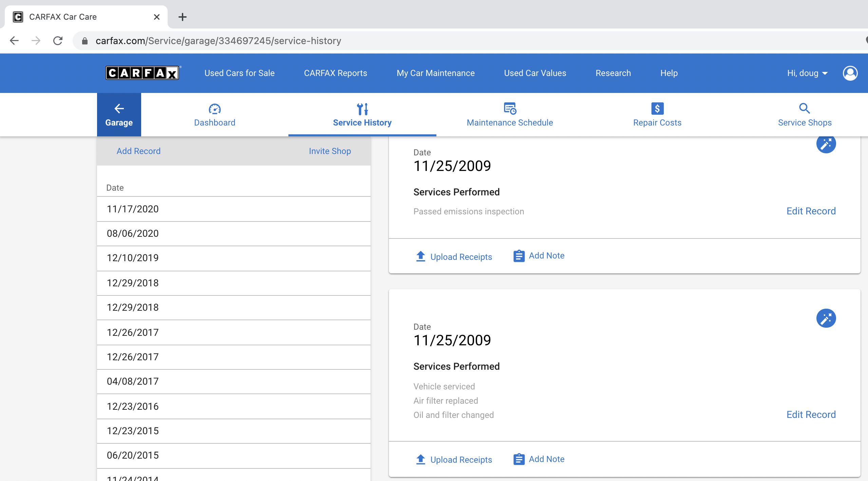Open CARFAX Reports menu
The height and width of the screenshot is (481, 868).
(336, 73)
